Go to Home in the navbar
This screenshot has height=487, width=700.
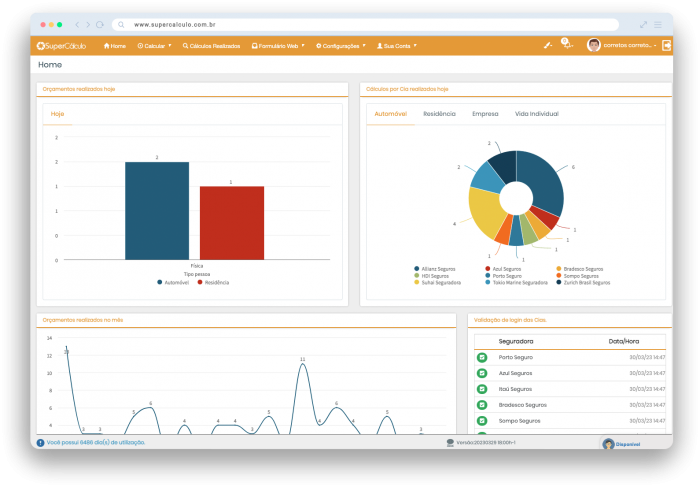point(115,46)
